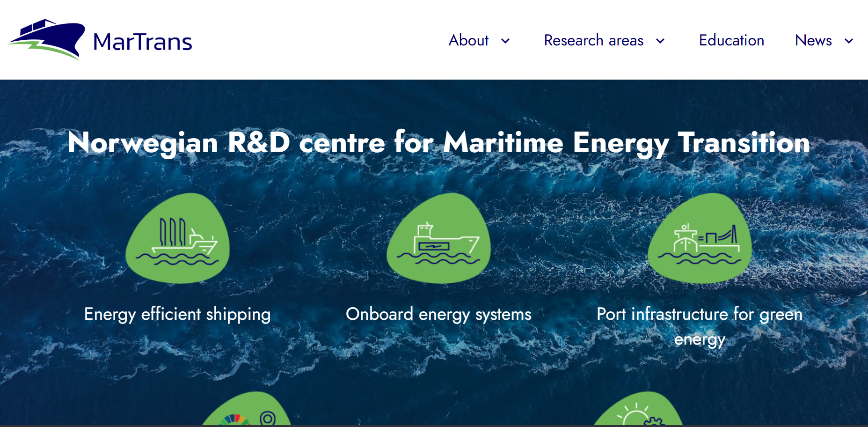Expand the About dropdown chevron

pos(505,41)
